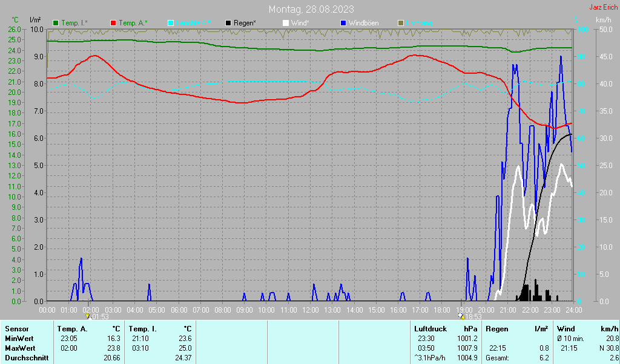Click the olive legend swatch
This screenshot has height=364, width=620.
click(x=400, y=23)
